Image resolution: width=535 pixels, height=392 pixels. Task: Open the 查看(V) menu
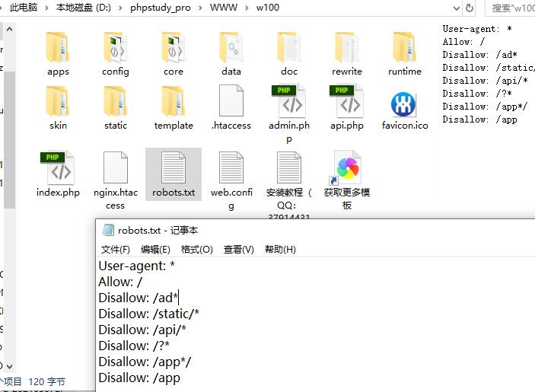tap(238, 250)
